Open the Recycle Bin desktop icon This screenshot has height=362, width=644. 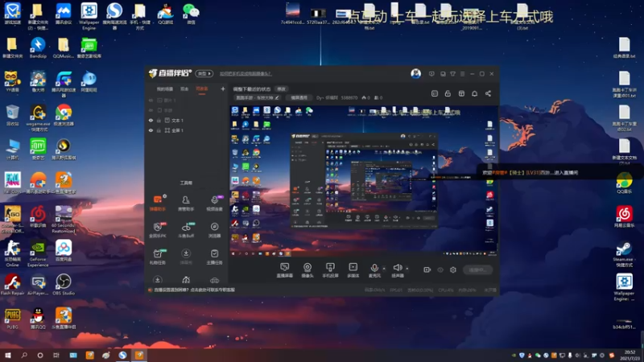[12, 115]
